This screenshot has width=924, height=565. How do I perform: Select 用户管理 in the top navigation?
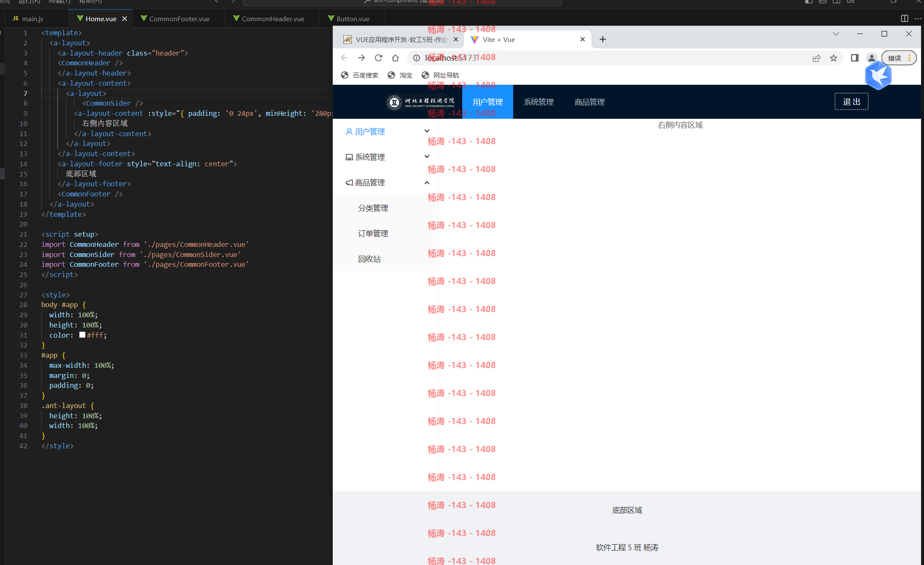[488, 102]
